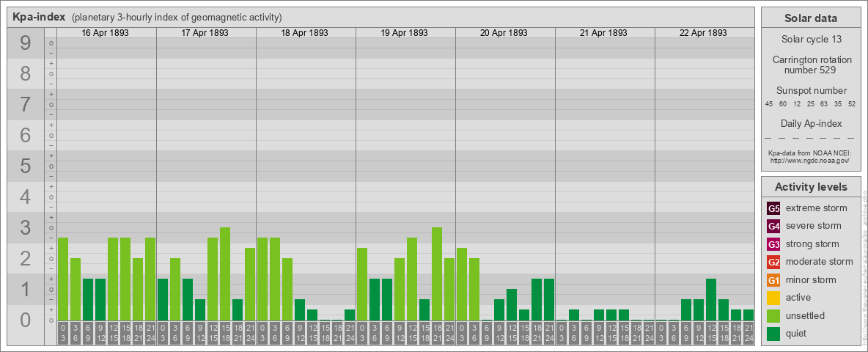Select the 20 Apr 1893 date header
The width and height of the screenshot is (868, 352).
click(x=504, y=33)
